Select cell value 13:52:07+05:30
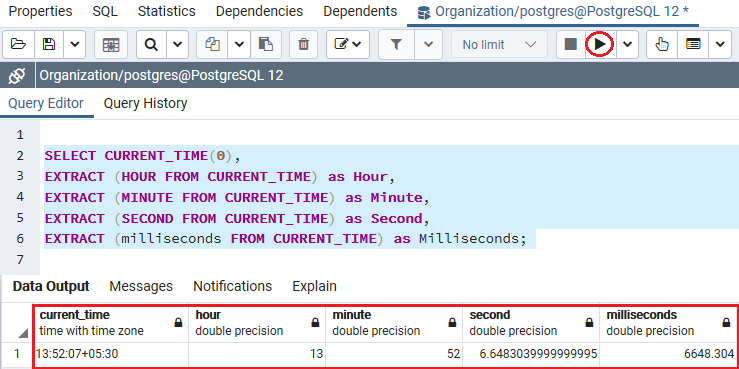Image resolution: width=739 pixels, height=369 pixels. click(x=111, y=353)
